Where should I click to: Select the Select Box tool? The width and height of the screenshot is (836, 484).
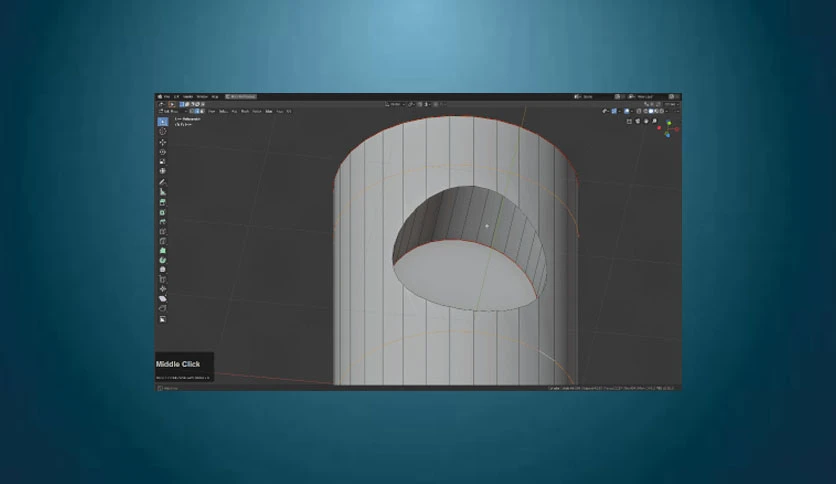pyautogui.click(x=163, y=122)
